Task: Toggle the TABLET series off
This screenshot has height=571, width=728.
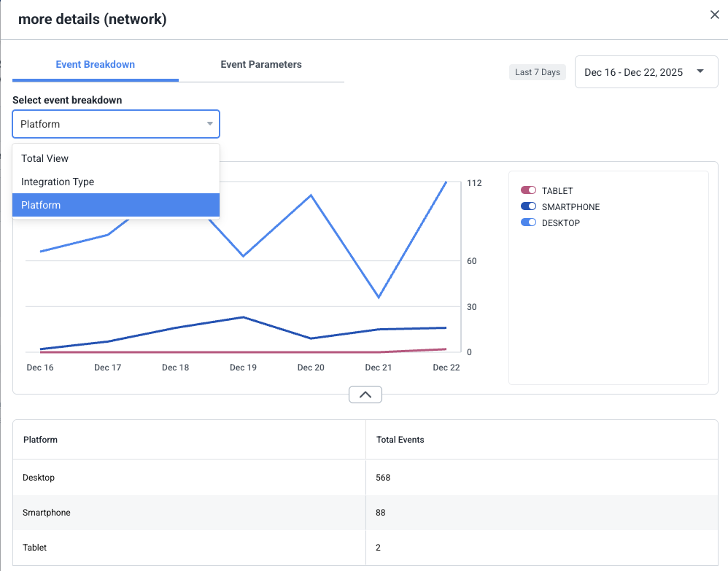Action: pos(528,190)
